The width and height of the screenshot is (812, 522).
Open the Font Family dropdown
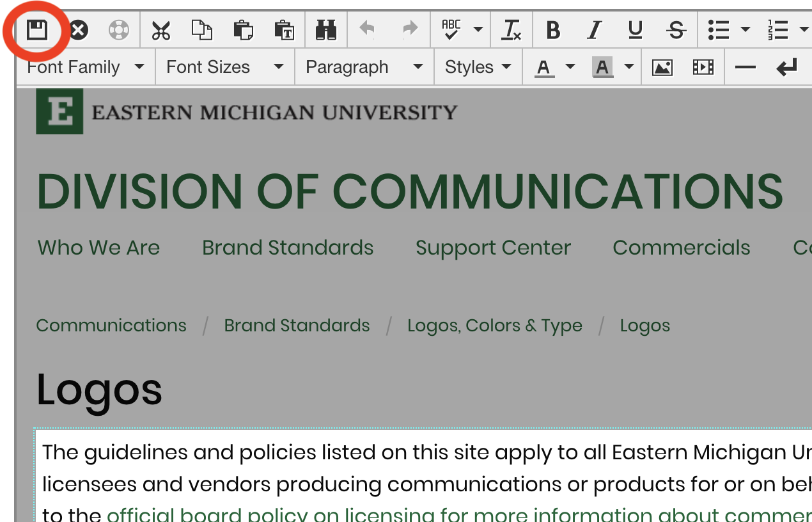[86, 67]
